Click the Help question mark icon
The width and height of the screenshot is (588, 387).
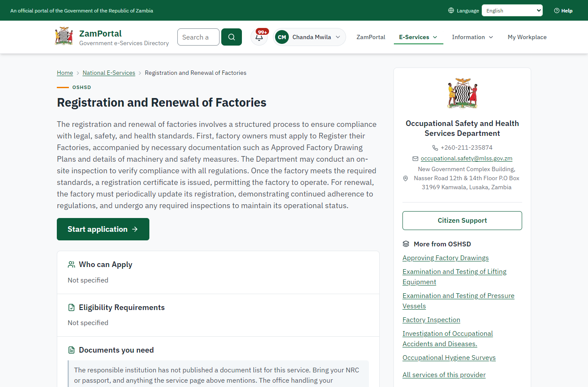pos(557,10)
